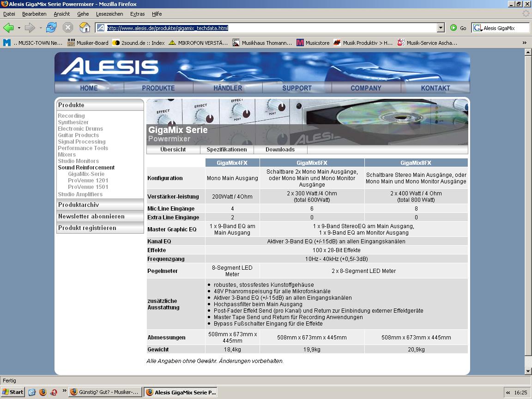Open the Lesezeichen menu
532x399 pixels.
[109, 14]
